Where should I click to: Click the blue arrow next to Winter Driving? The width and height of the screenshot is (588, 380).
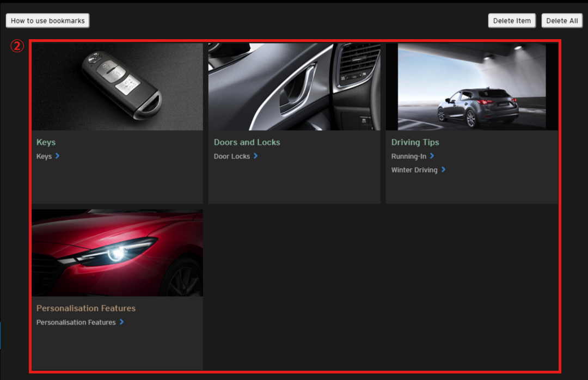(x=443, y=170)
